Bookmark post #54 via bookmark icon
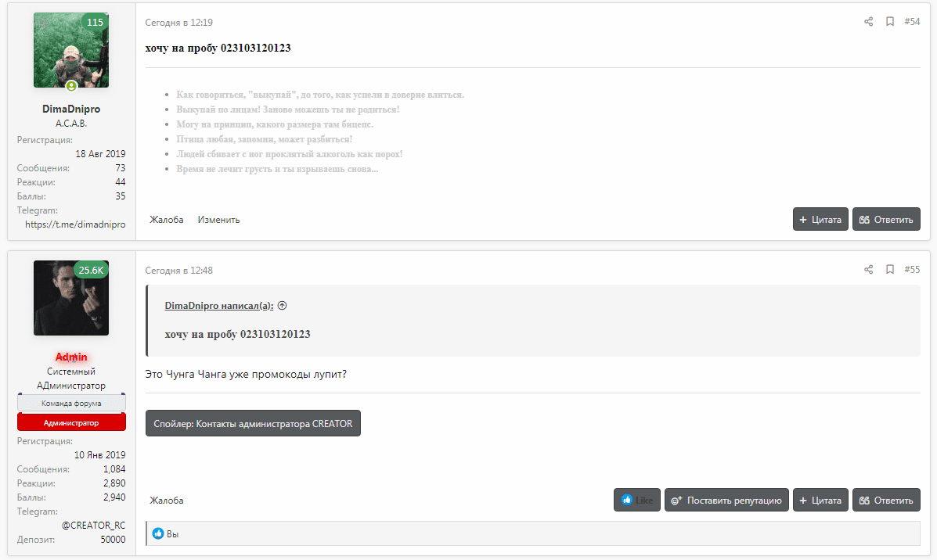The image size is (937, 560). tap(890, 22)
